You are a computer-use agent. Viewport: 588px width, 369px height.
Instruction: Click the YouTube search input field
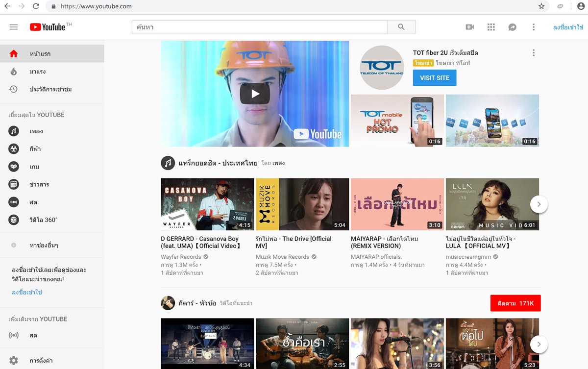pyautogui.click(x=259, y=27)
